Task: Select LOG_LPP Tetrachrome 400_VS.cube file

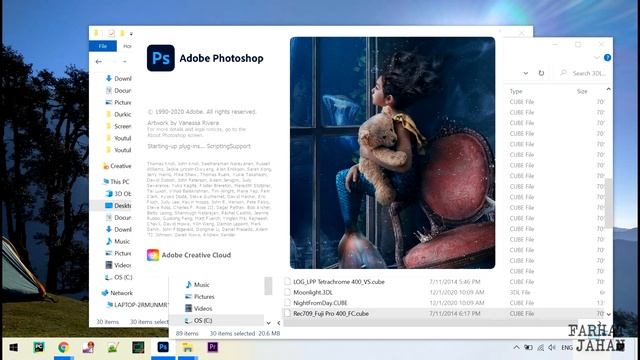Action: pyautogui.click(x=339, y=282)
